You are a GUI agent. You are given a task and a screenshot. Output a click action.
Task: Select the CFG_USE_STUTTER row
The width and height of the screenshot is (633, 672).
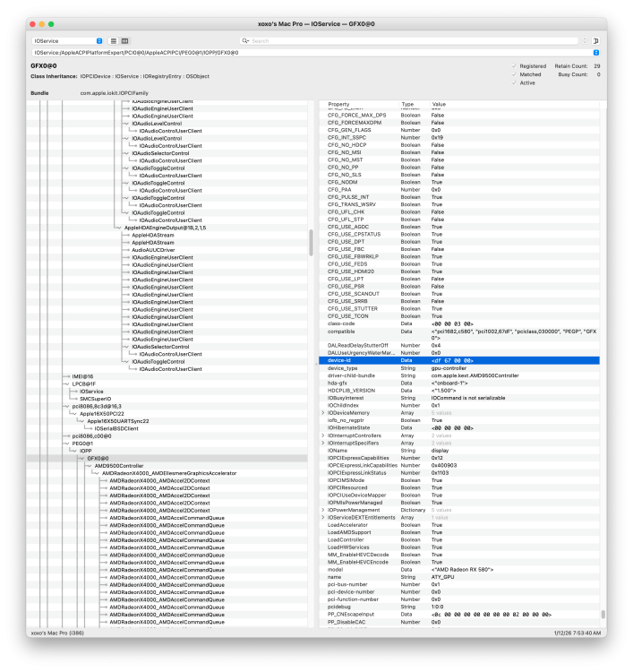tap(459, 308)
